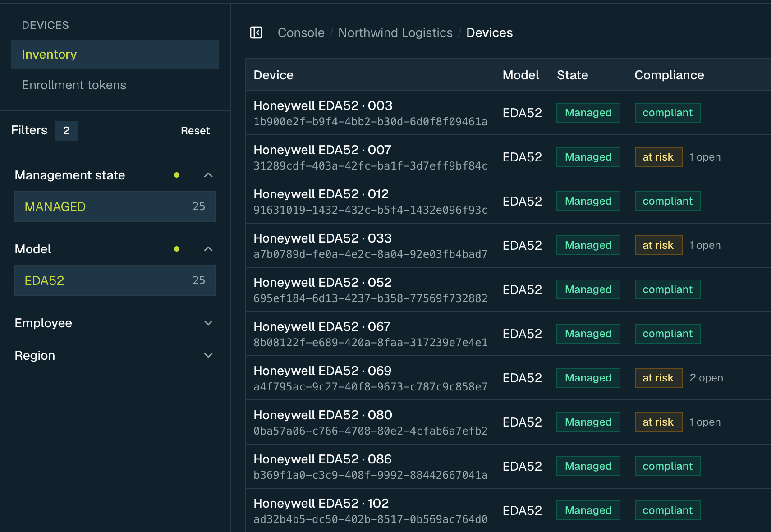Screen dimensions: 771x532
Task: Toggle the EDA52 model filter option
Action: (115, 280)
